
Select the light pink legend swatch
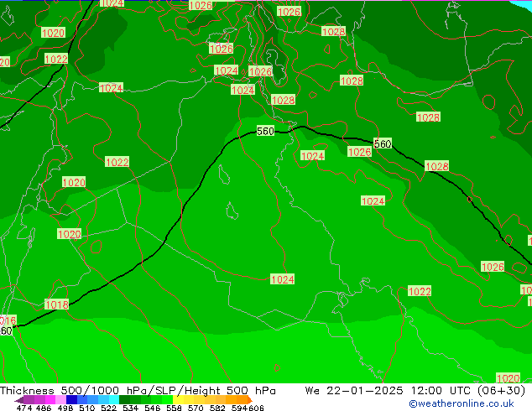tap(60, 400)
